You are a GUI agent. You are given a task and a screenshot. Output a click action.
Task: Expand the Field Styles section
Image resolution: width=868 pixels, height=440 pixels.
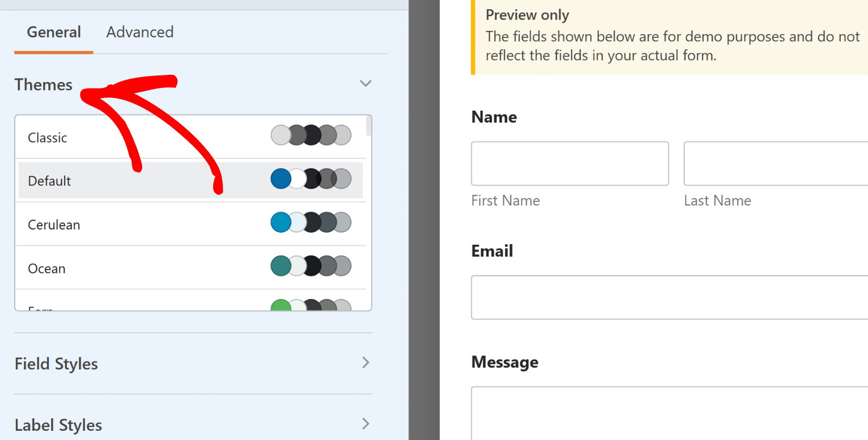(x=365, y=363)
